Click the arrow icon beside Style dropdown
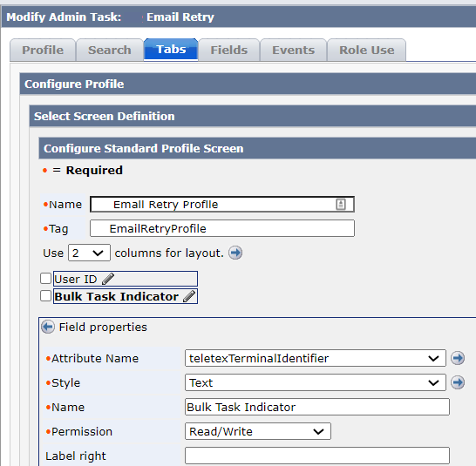The height and width of the screenshot is (466, 476). coord(458,382)
